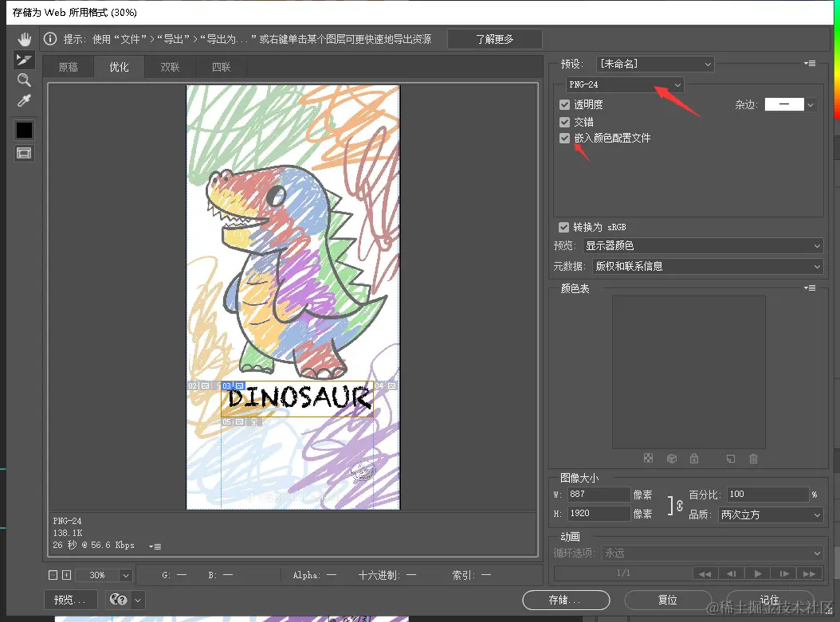
Task: Select the Hand tool
Action: (x=24, y=39)
